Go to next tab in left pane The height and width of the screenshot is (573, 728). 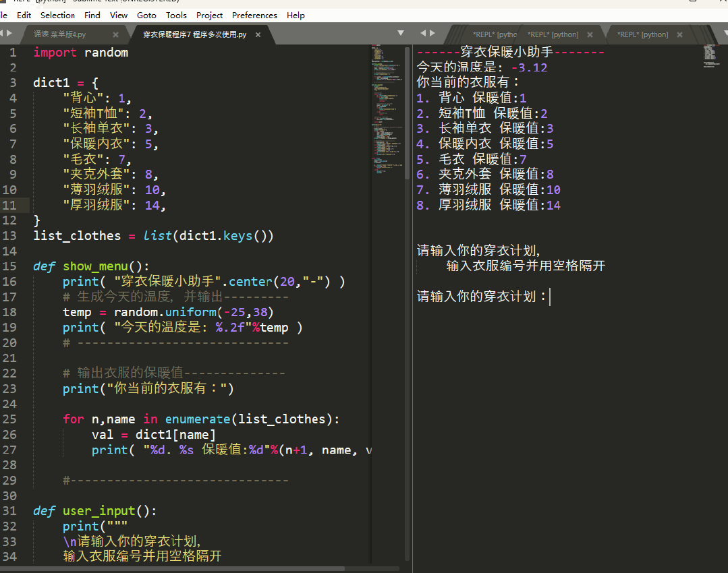[x=9, y=33]
